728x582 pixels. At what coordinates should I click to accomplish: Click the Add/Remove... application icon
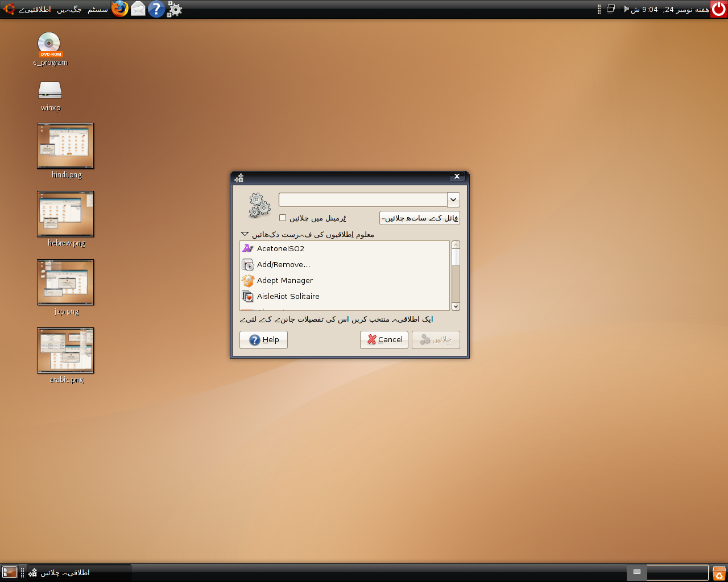[x=247, y=264]
